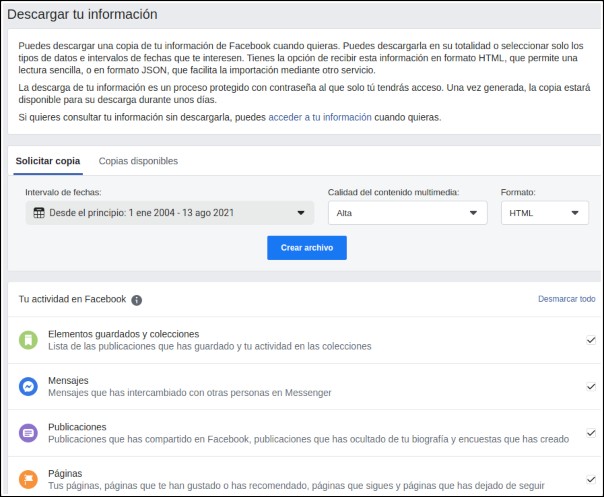Click the Descargar tu información heading
This screenshot has height=497, width=604.
(x=82, y=14)
